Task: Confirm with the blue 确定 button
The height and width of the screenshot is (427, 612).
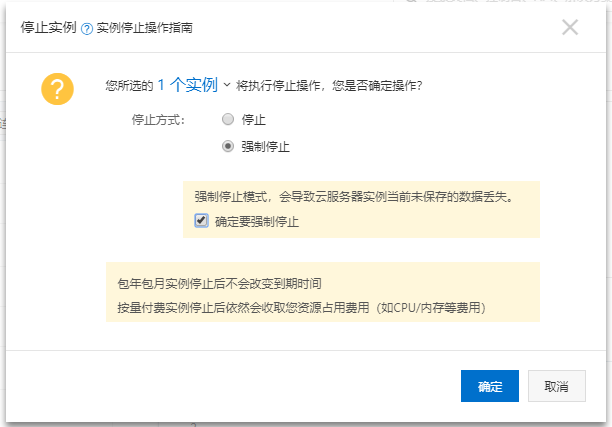Action: (490, 386)
